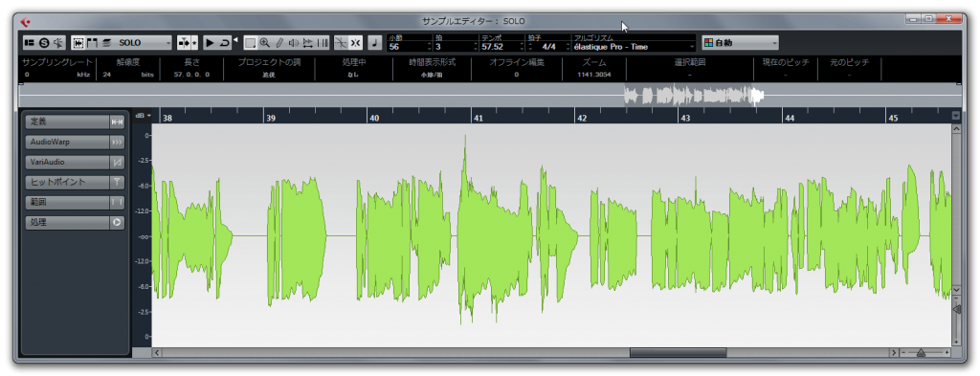
Task: Select the Zoom magnifier tool
Action: [x=264, y=43]
